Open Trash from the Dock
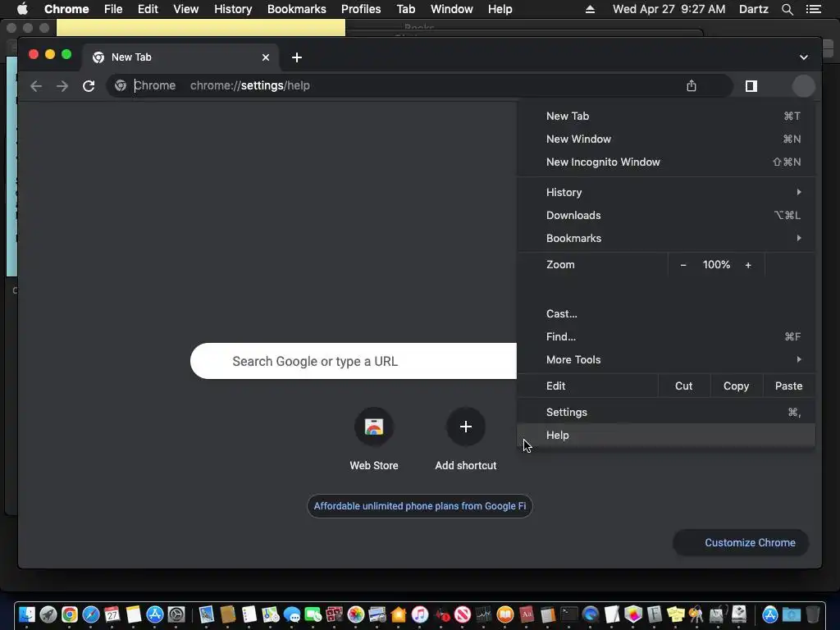The height and width of the screenshot is (630, 840). coord(813,614)
